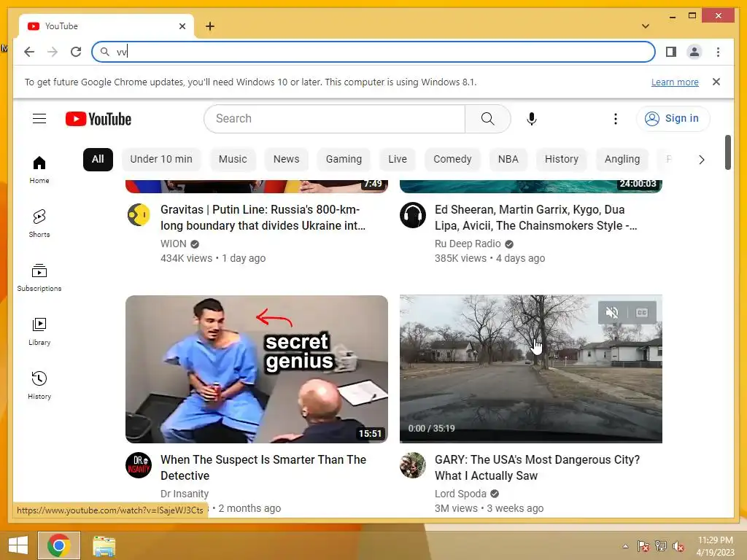
Task: Click the network tray icon
Action: point(661,546)
